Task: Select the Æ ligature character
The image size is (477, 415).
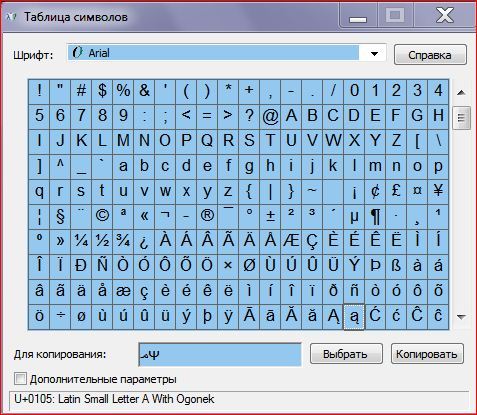Action: tap(291, 241)
